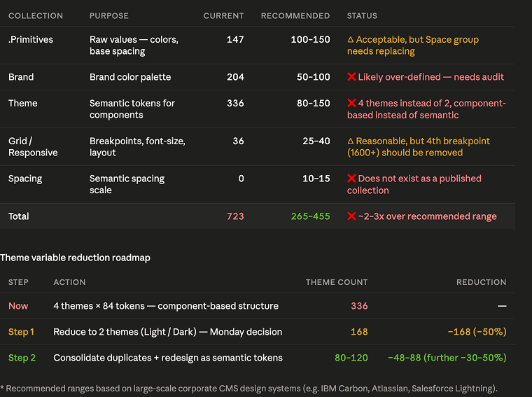532x397 pixels.
Task: Click the current value 204
Action: tap(235, 77)
